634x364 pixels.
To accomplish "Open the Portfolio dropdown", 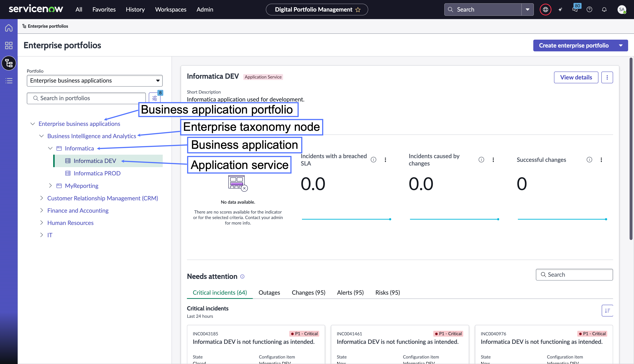I will tap(94, 81).
